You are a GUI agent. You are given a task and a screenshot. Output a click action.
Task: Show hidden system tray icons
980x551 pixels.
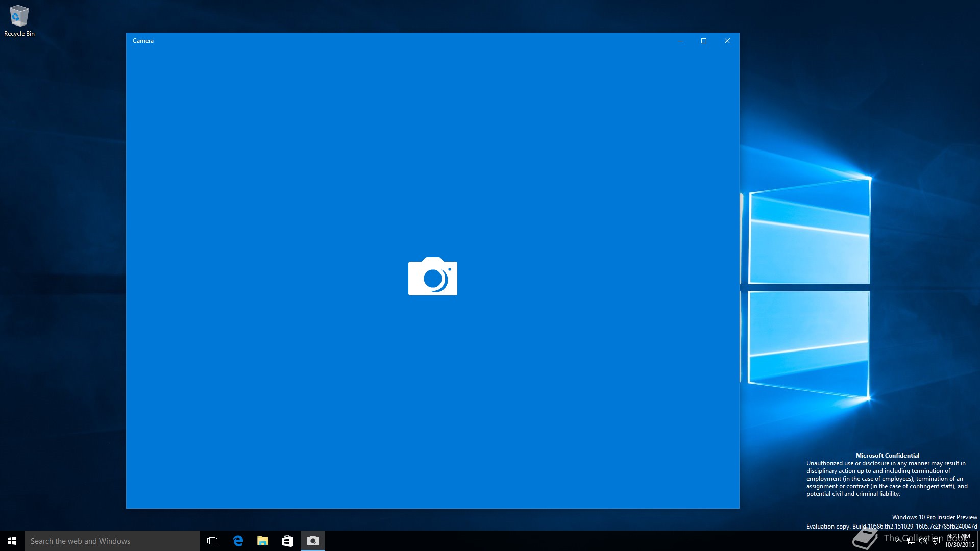pyautogui.click(x=898, y=541)
